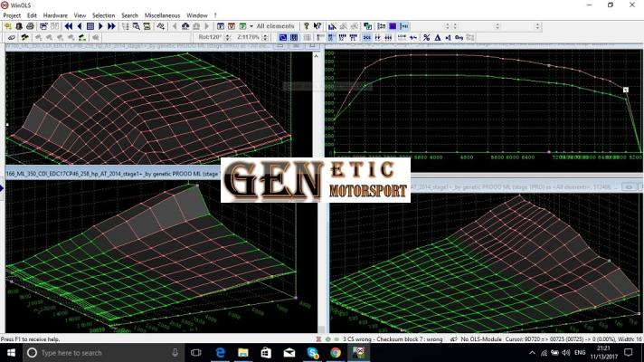Click the print icon in the toolbar
The image size is (644, 362).
click(x=31, y=26)
